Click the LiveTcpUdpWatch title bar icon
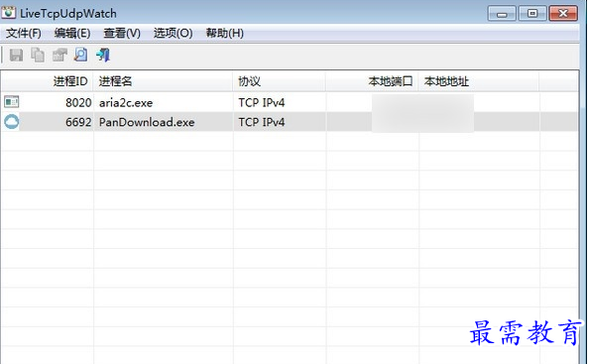The image size is (590, 364). coord(8,13)
